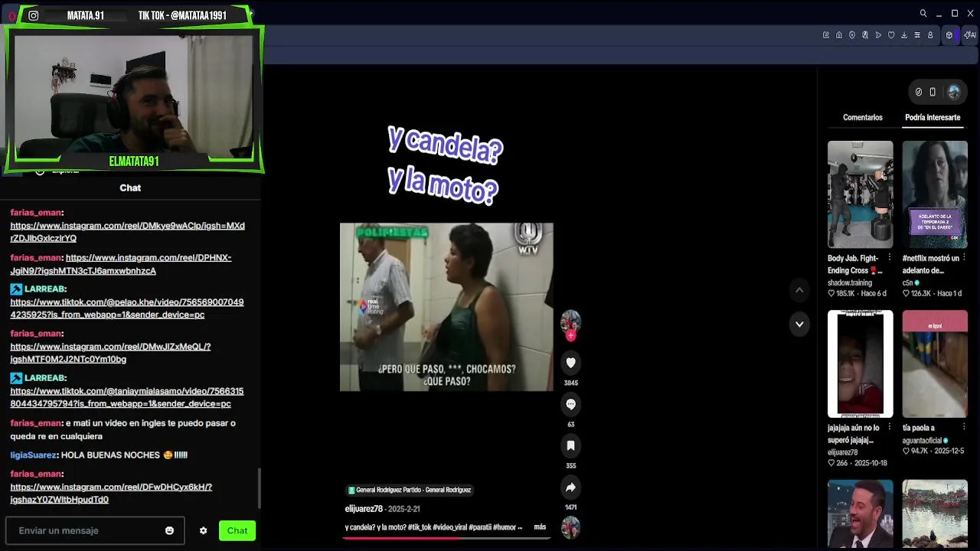Open downloads icon in browser toolbar
This screenshot has width=980, height=551.
tap(904, 35)
